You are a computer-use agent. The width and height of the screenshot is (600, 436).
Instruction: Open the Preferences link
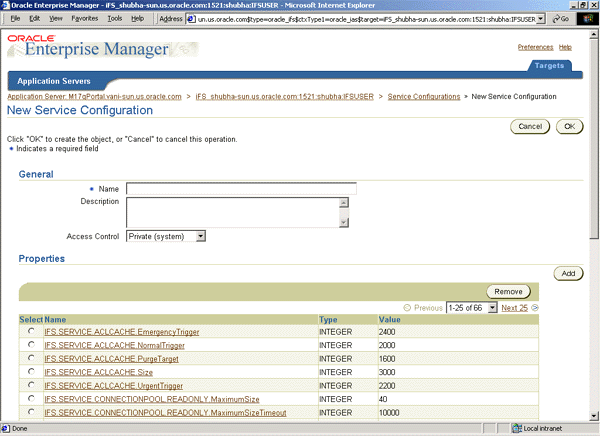(x=535, y=47)
